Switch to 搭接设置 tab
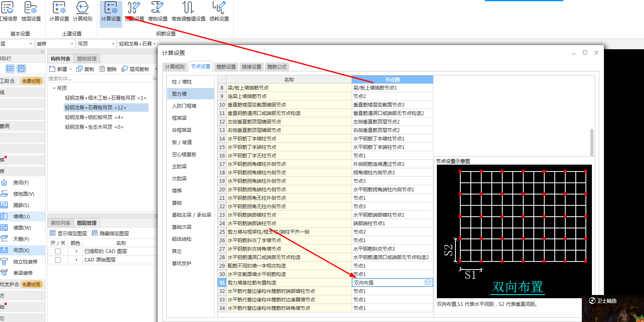The height and width of the screenshot is (322, 644). click(252, 67)
